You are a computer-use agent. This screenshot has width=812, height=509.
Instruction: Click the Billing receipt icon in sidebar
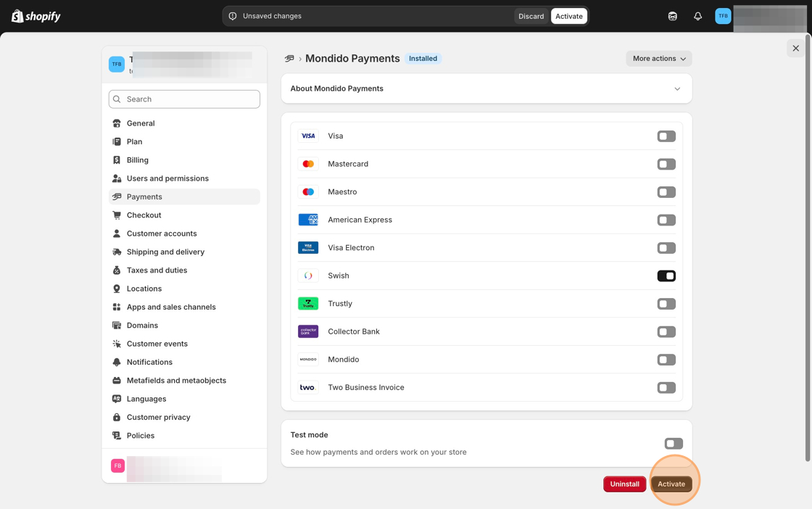(117, 160)
